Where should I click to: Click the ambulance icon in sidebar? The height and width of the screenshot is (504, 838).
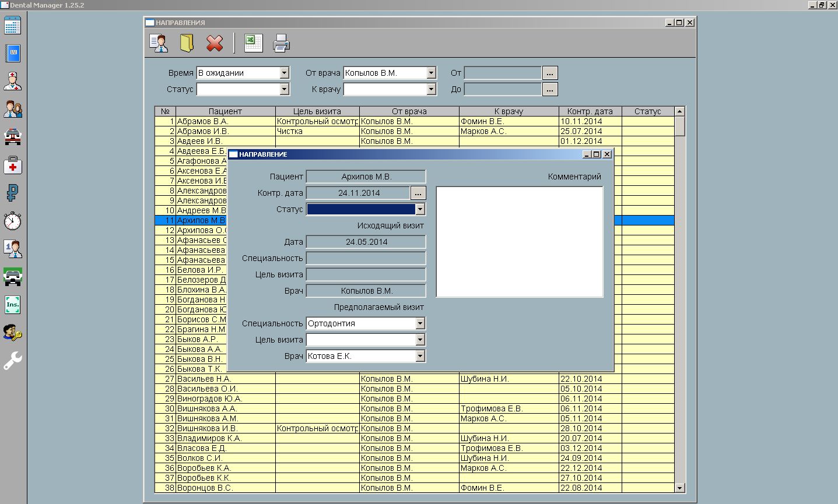pyautogui.click(x=12, y=137)
